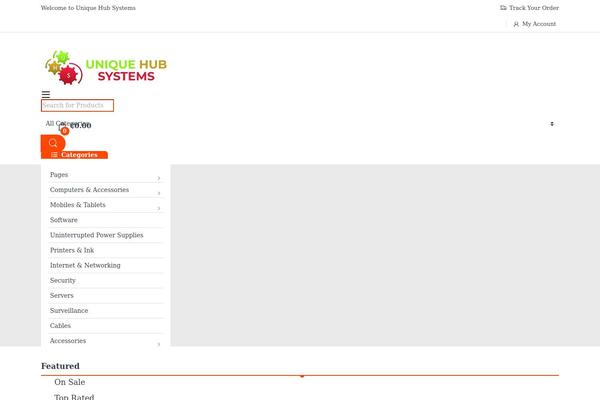
Task: Select the Security category
Action: pos(63,280)
